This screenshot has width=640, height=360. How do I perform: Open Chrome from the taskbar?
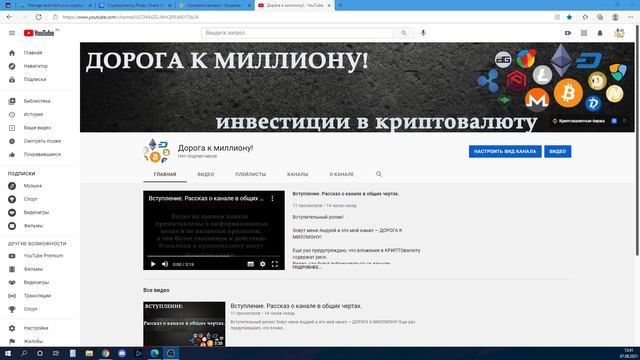click(x=106, y=353)
